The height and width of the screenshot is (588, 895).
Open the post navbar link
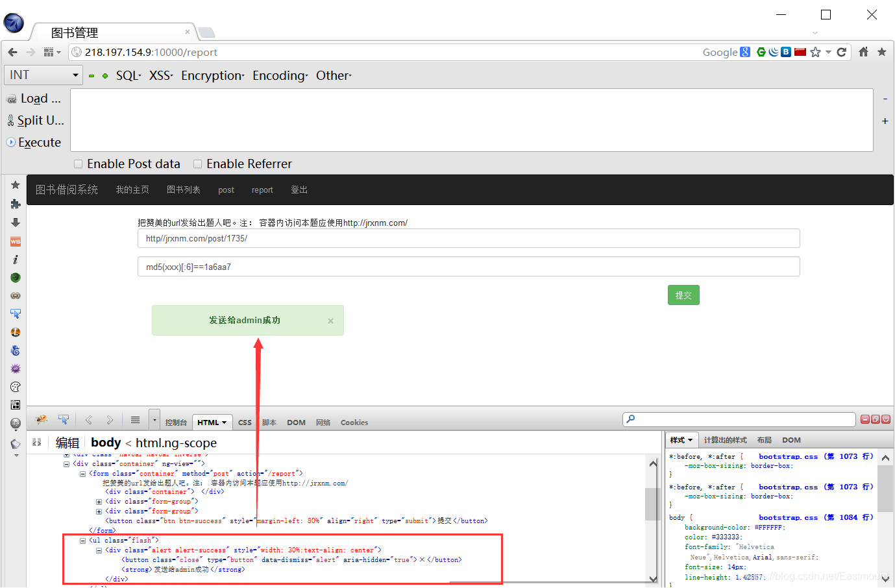coord(226,190)
